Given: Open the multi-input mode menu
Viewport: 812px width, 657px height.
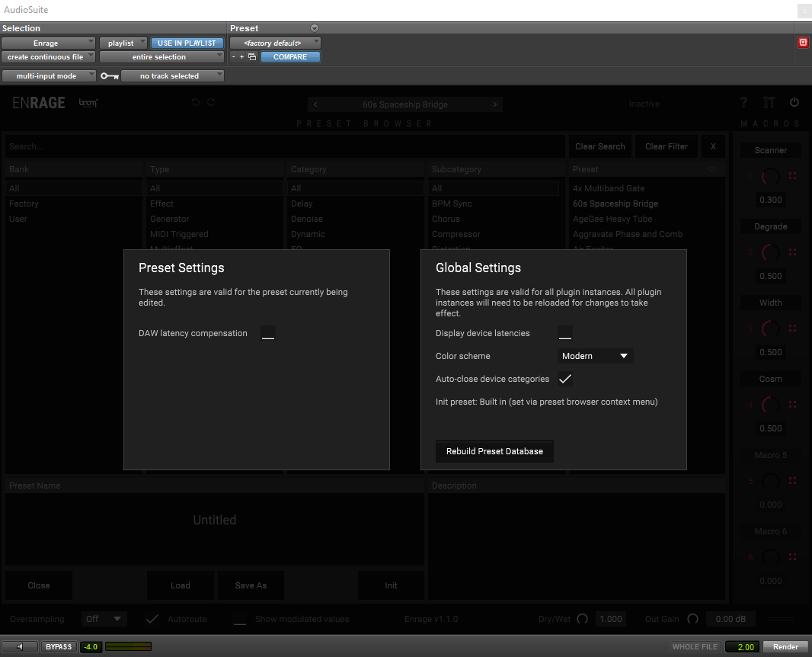Looking at the screenshot, I should (49, 76).
